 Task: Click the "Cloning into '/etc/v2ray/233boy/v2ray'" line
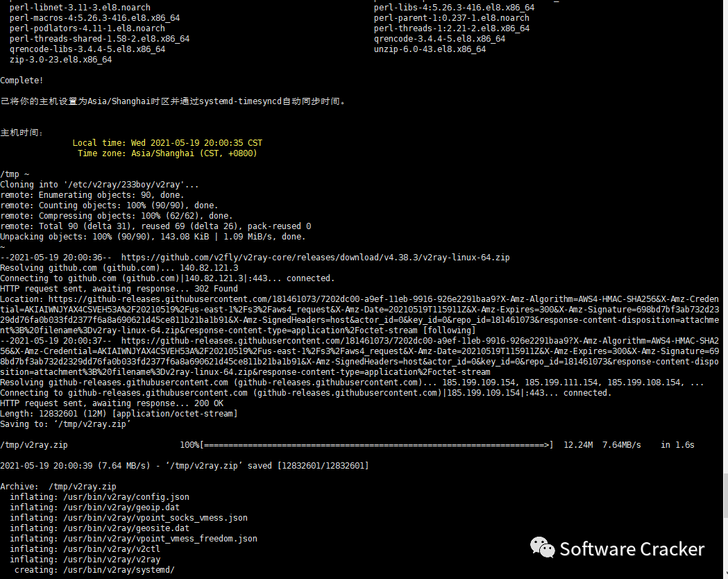coord(99,185)
